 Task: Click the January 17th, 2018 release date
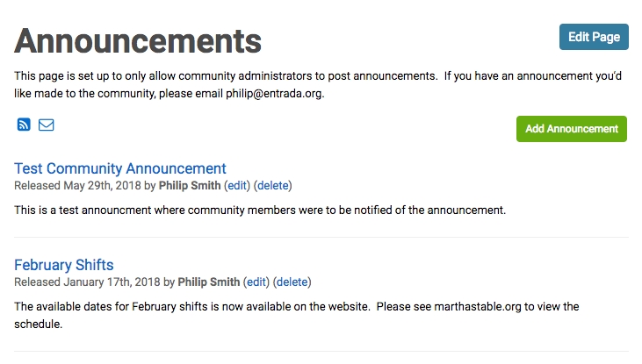[x=112, y=282]
